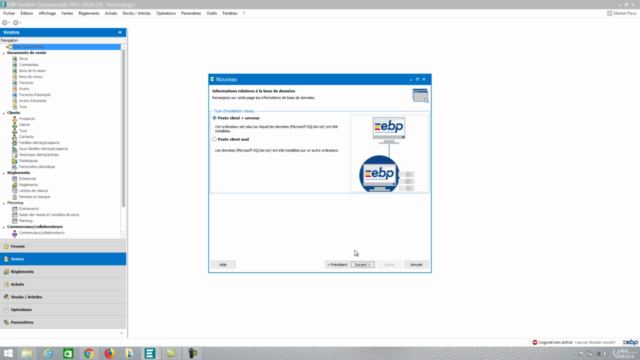Screen dimensions: 640x360
Task: Select the Bons de livraison icon
Action: [15, 71]
